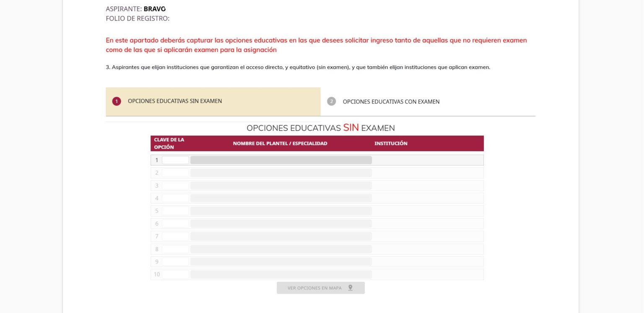This screenshot has height=313, width=644.
Task: Select the Opciones Educativas Sin Examen tab
Action: pos(176,101)
